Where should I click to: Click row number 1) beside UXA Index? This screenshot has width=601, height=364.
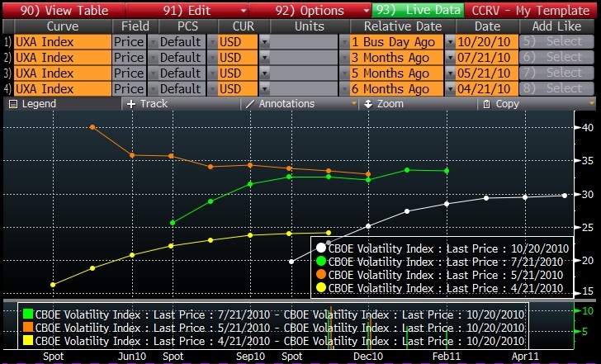[7, 42]
